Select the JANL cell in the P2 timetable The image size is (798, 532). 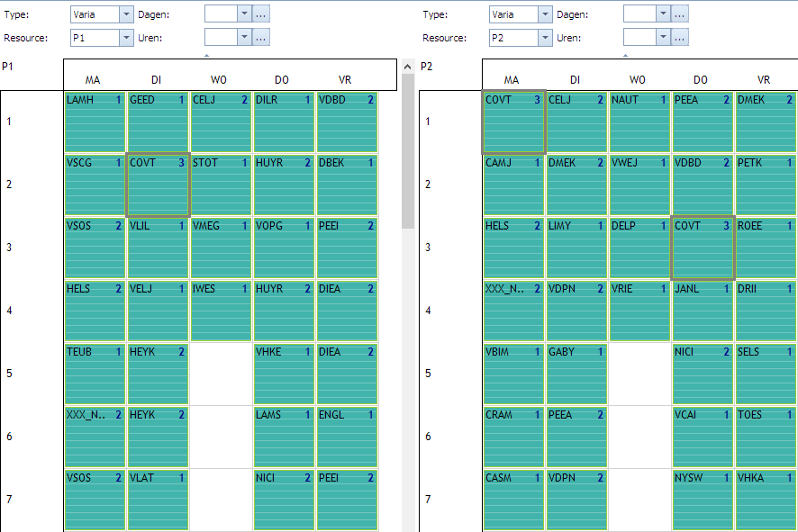(703, 311)
